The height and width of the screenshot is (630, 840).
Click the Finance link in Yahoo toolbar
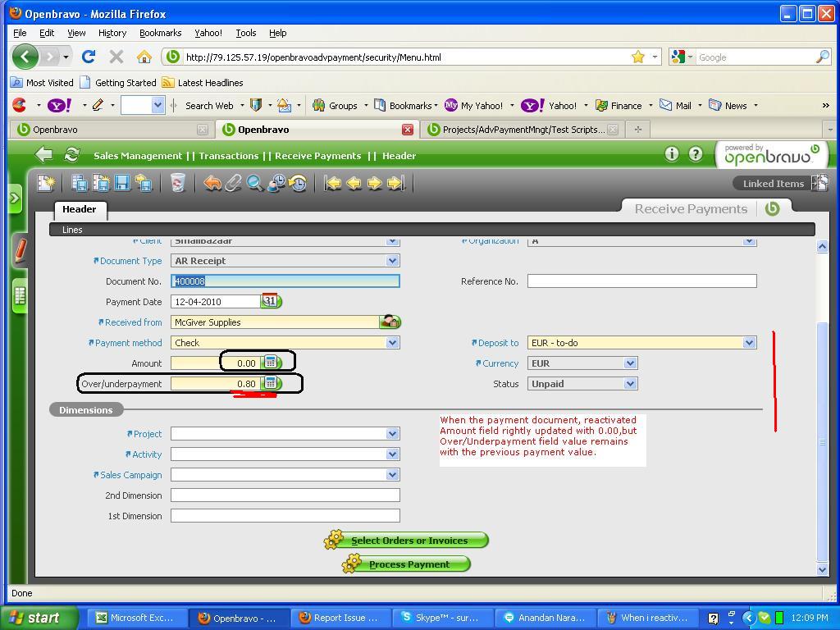click(619, 106)
